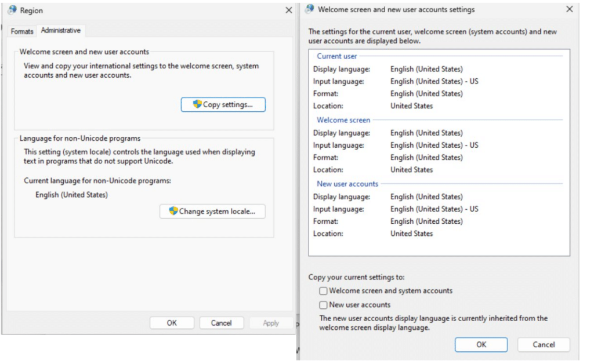Click the globe icon in the Region title bar
594x364 pixels.
pyautogui.click(x=12, y=10)
